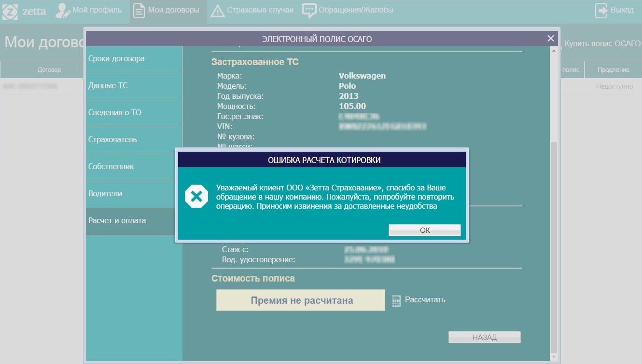Open Обращения/Жалобы menu item

pyautogui.click(x=356, y=10)
